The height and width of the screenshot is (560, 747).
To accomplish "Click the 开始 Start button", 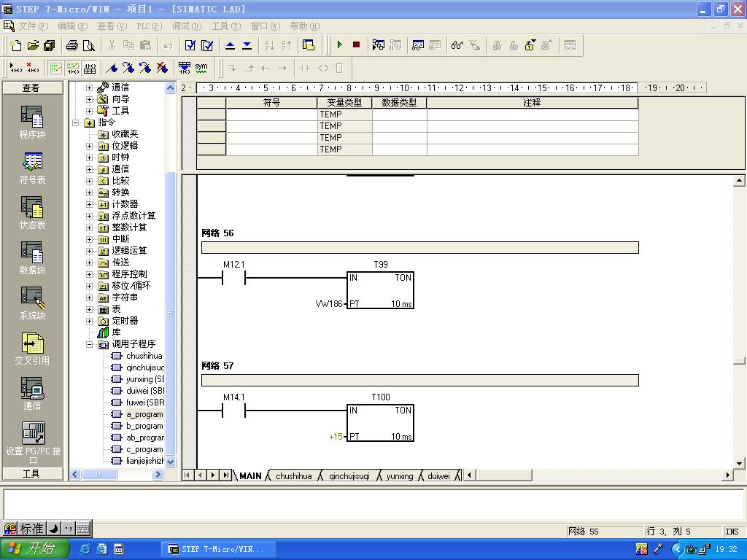I will (35, 549).
